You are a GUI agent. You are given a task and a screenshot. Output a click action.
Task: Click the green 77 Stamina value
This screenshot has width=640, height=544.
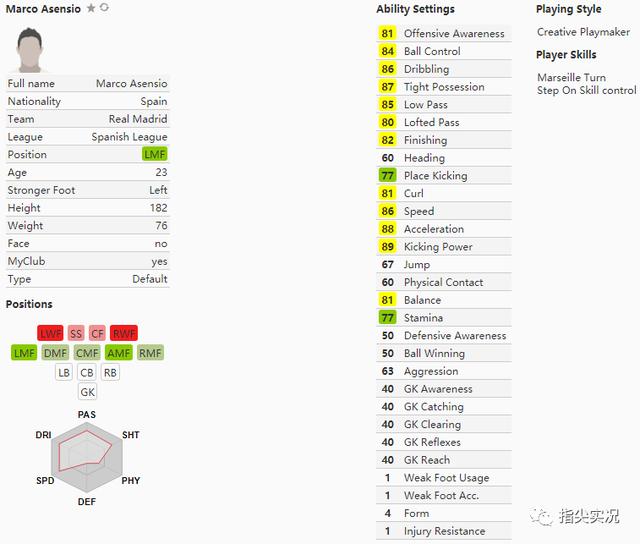[x=387, y=318]
